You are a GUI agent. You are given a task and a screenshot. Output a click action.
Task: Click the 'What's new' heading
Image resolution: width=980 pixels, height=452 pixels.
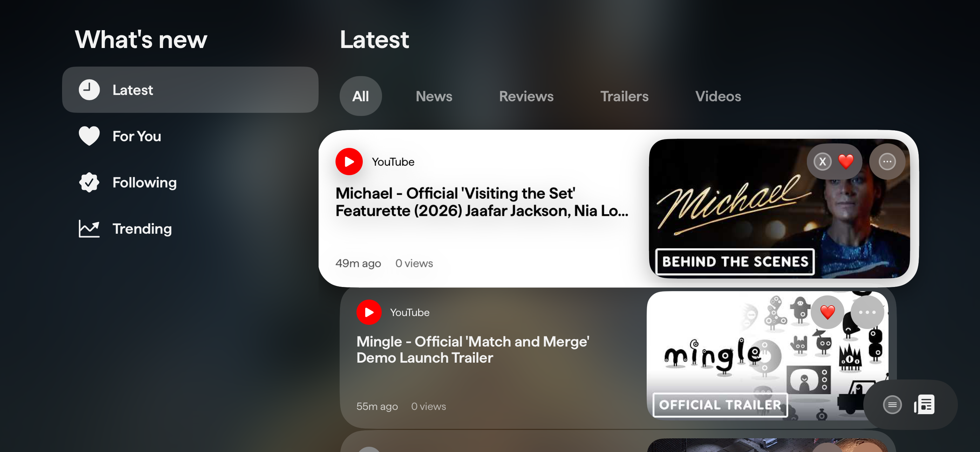(x=141, y=39)
